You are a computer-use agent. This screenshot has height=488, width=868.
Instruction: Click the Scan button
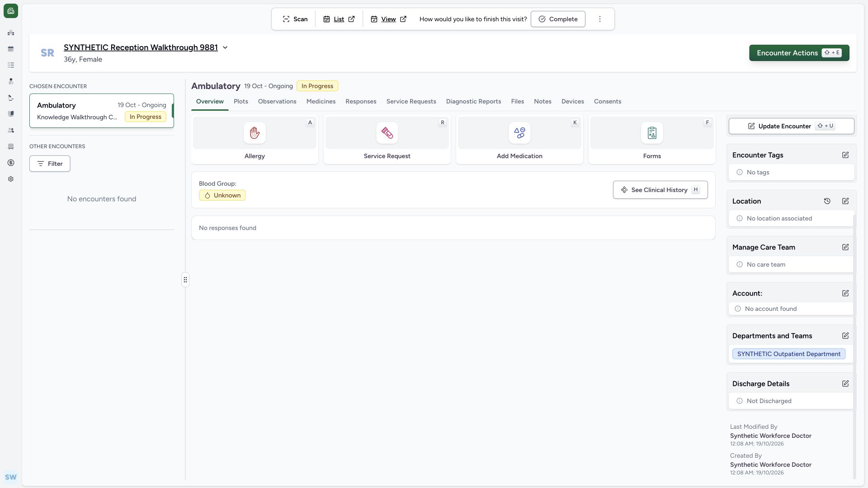click(295, 19)
